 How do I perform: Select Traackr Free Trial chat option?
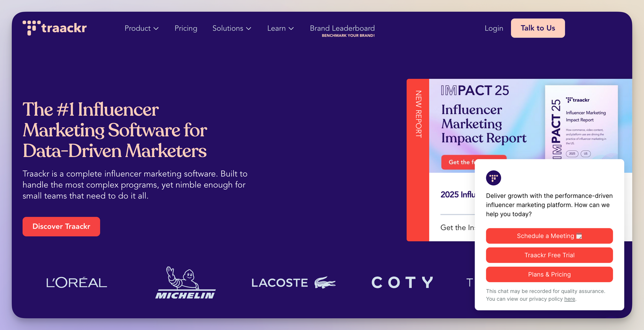(x=549, y=255)
